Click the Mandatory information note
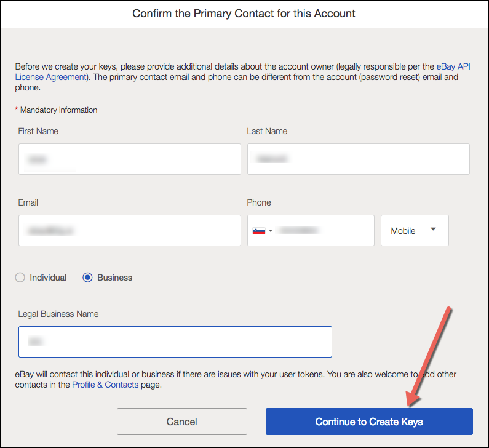Viewport: 489px width, 448px height. pyautogui.click(x=57, y=110)
